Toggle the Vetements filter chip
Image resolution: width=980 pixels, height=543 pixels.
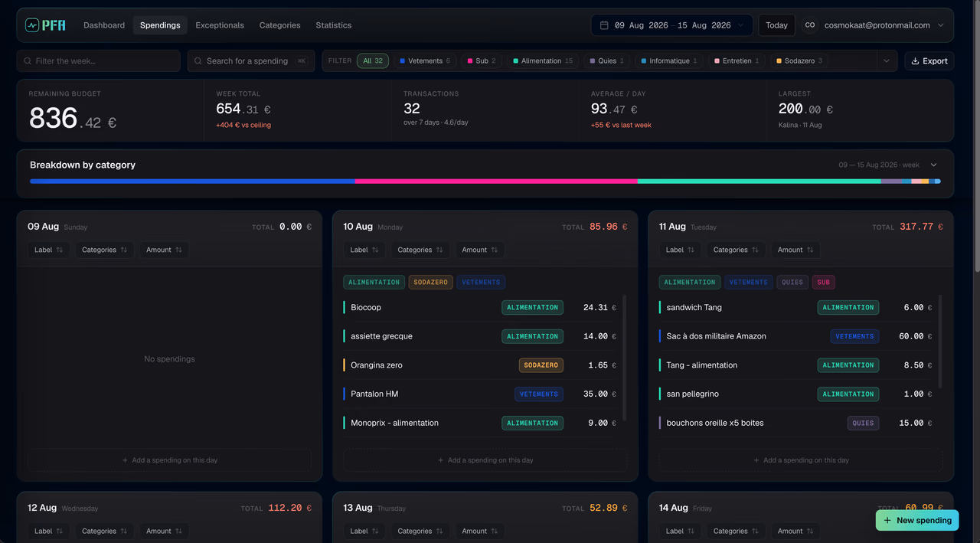pyautogui.click(x=426, y=61)
